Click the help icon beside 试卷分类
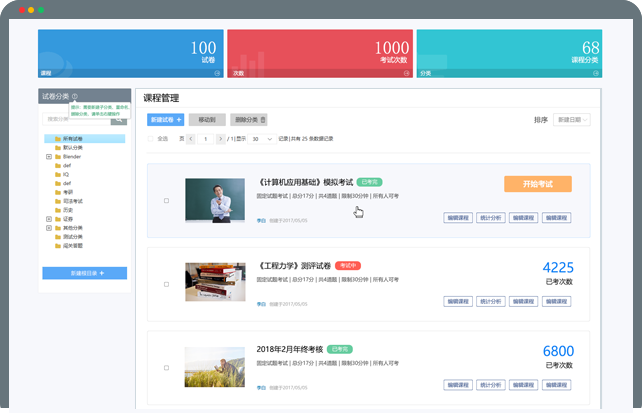Image resolution: width=642 pixels, height=413 pixels. [75, 97]
